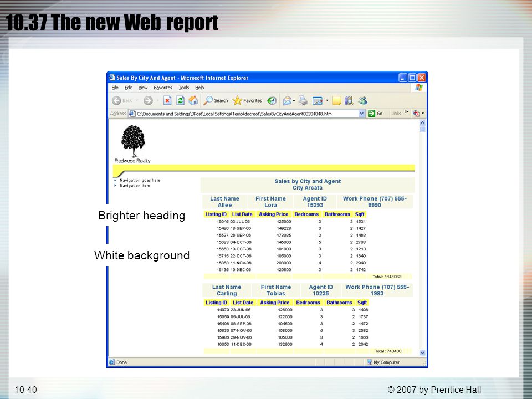Open the Favorites star pane
This screenshot has height=399, width=532.
247,100
